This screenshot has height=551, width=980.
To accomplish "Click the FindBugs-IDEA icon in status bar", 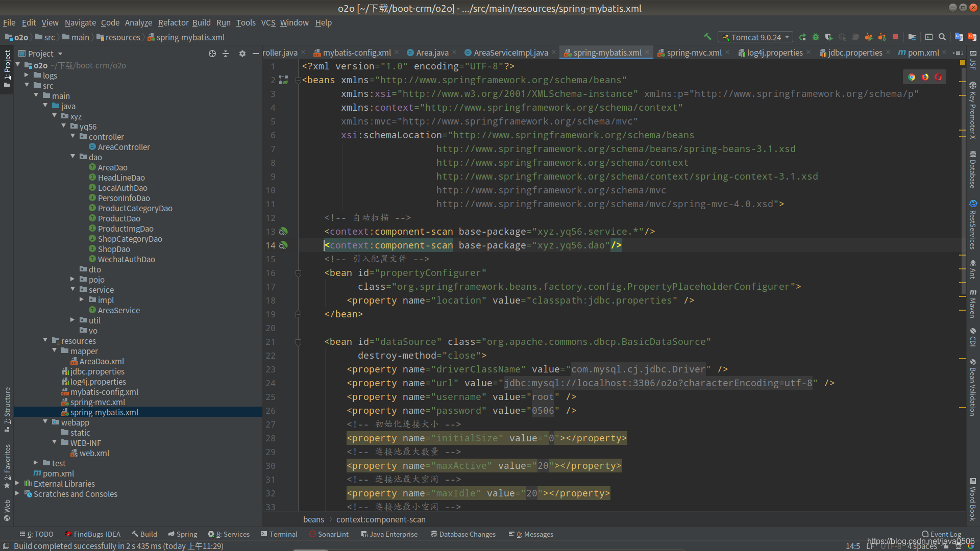I will [67, 534].
